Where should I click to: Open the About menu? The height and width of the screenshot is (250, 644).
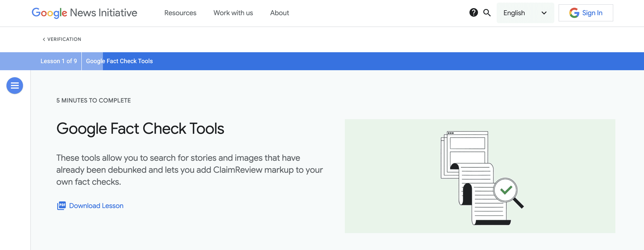[x=279, y=13]
